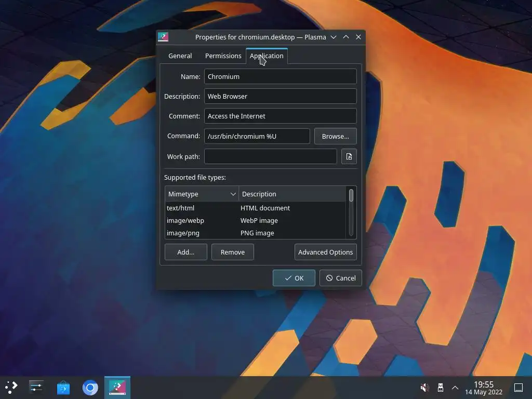Click into the Description field
The height and width of the screenshot is (399, 532).
coord(280,96)
